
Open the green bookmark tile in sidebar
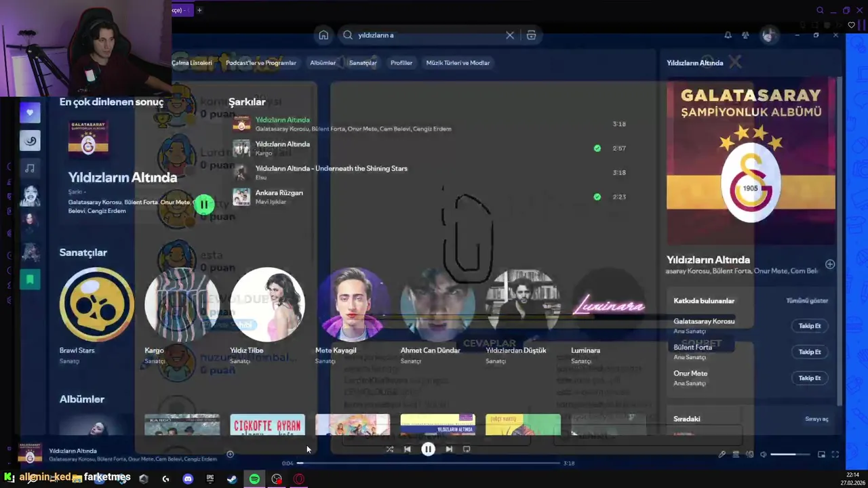tap(30, 279)
